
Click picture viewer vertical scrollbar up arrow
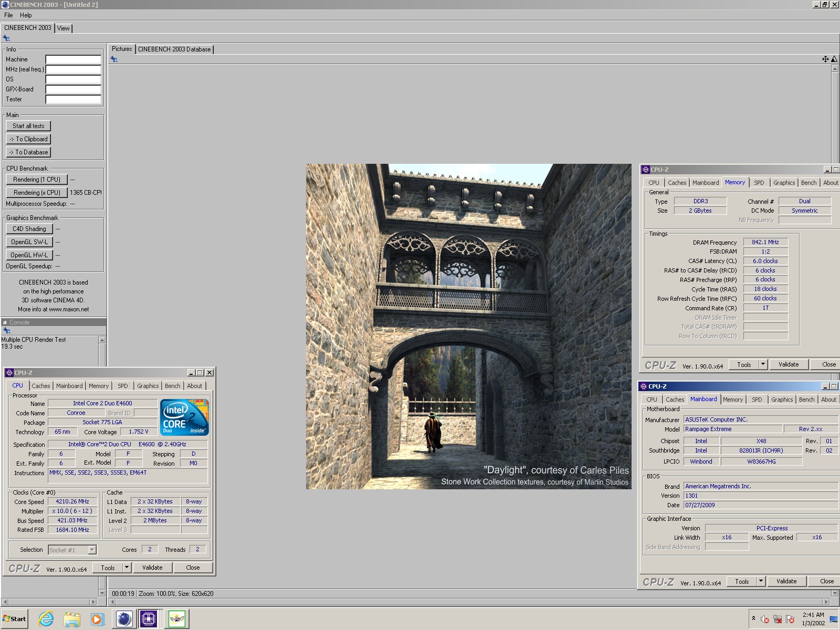click(x=835, y=69)
